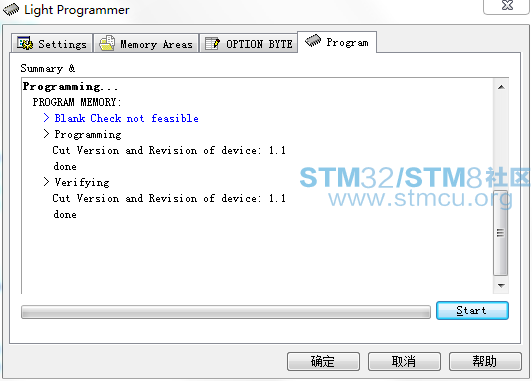Select the Program tab
The height and width of the screenshot is (381, 532).
click(337, 42)
